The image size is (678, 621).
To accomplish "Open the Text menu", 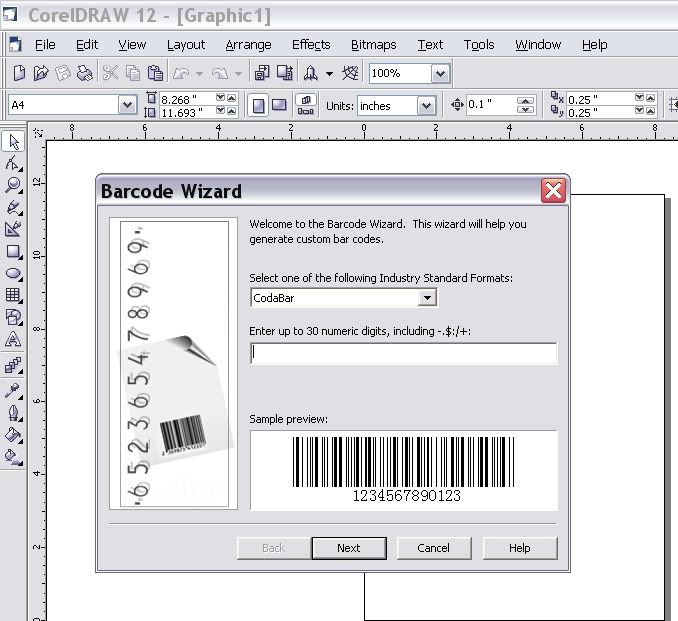I will (430, 45).
